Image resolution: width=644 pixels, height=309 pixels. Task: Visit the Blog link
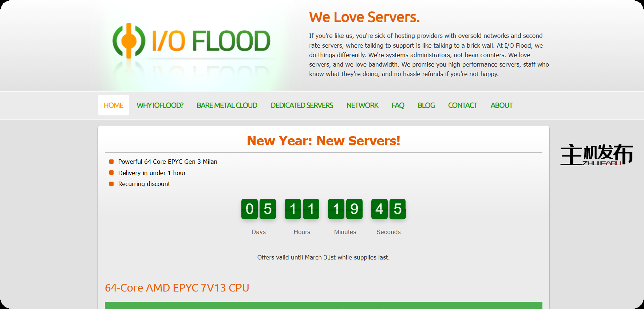[x=426, y=106]
